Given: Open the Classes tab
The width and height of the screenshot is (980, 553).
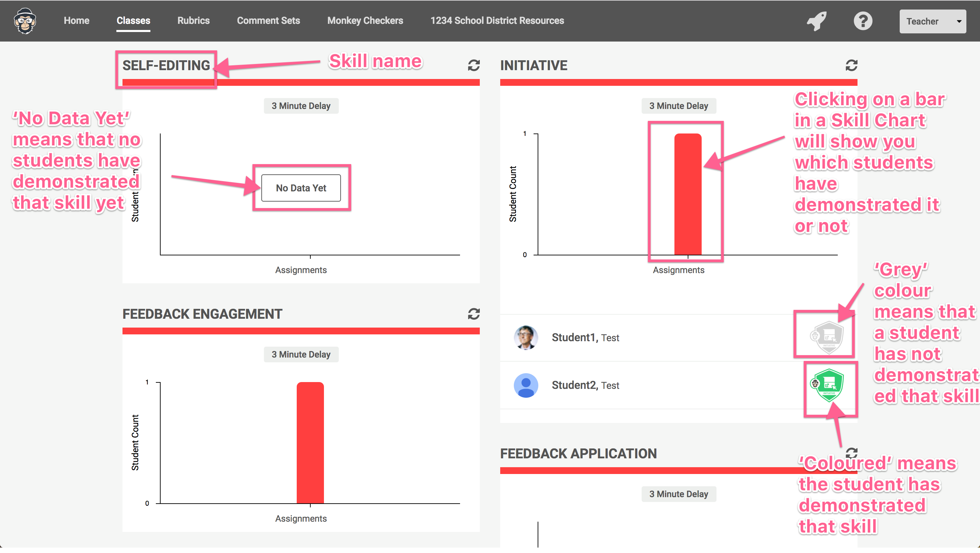Looking at the screenshot, I should point(133,20).
